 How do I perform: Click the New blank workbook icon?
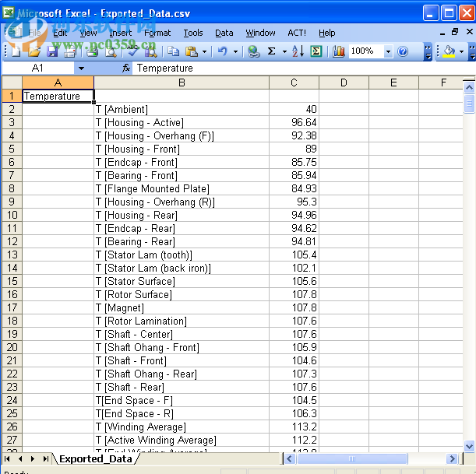click(16, 51)
